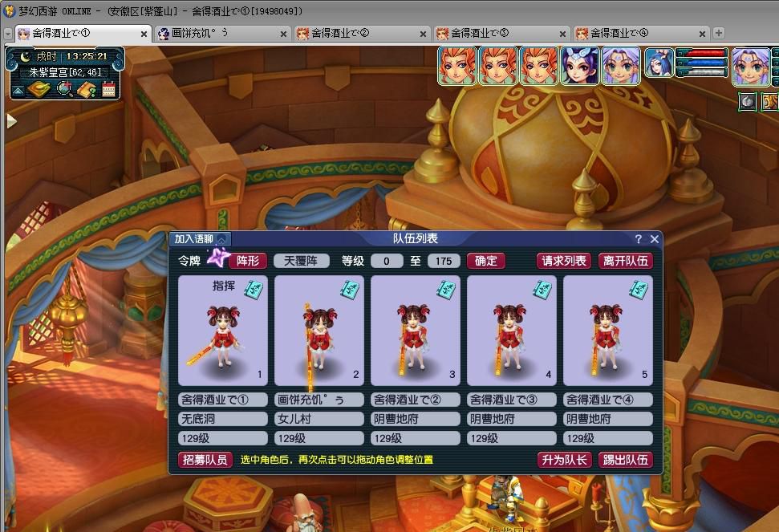This screenshot has height=532, width=779.
Task: Open the 请求列表 request list
Action: click(564, 261)
